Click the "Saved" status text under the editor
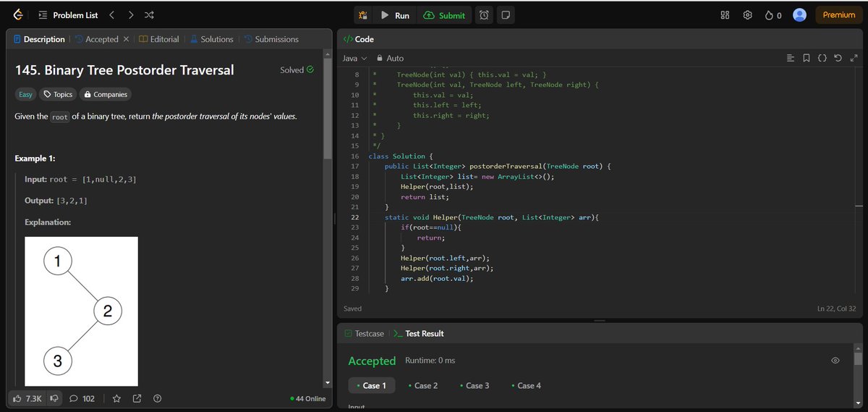The width and height of the screenshot is (868, 412). pyautogui.click(x=353, y=308)
